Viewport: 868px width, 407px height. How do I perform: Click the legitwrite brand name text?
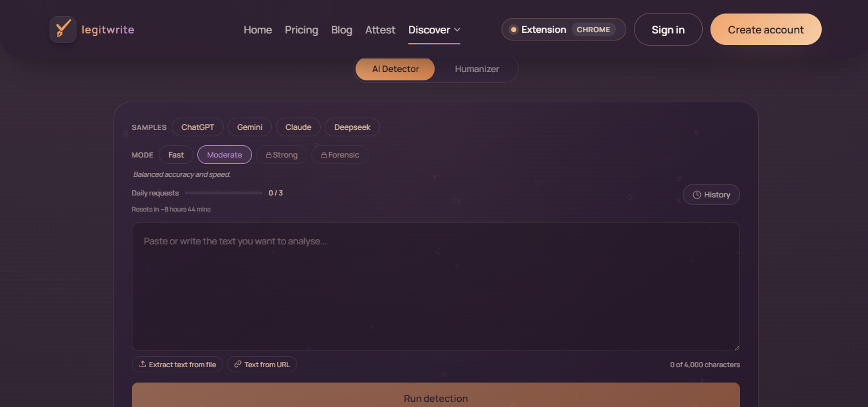108,30
